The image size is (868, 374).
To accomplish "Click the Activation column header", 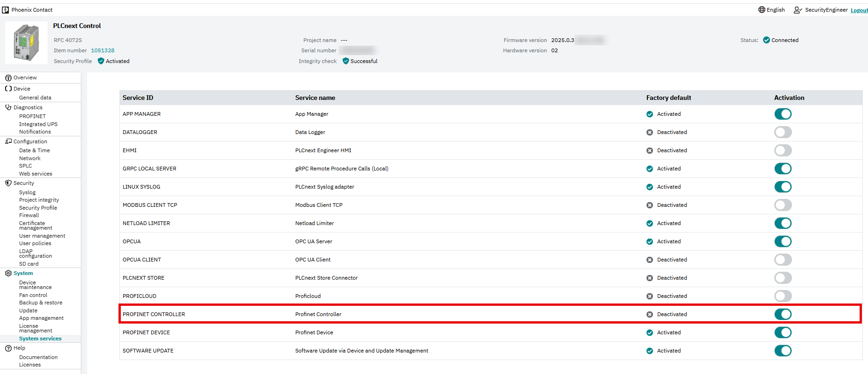I will coord(789,98).
